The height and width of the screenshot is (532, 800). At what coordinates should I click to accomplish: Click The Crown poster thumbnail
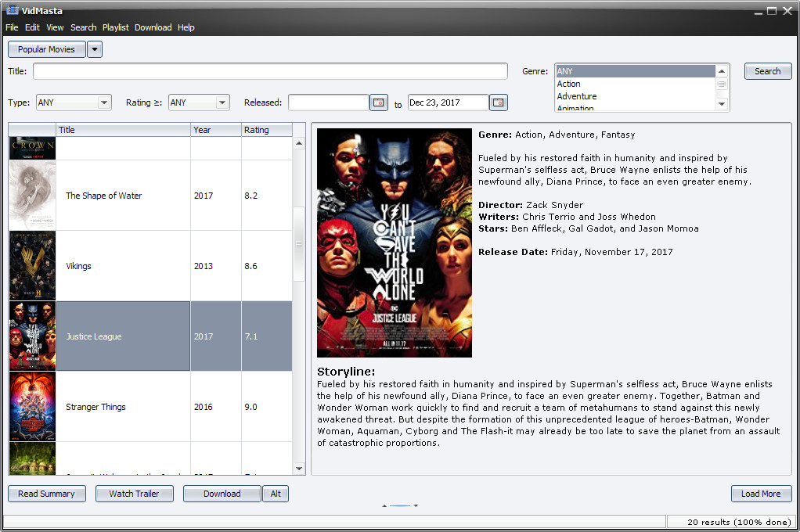coord(32,149)
